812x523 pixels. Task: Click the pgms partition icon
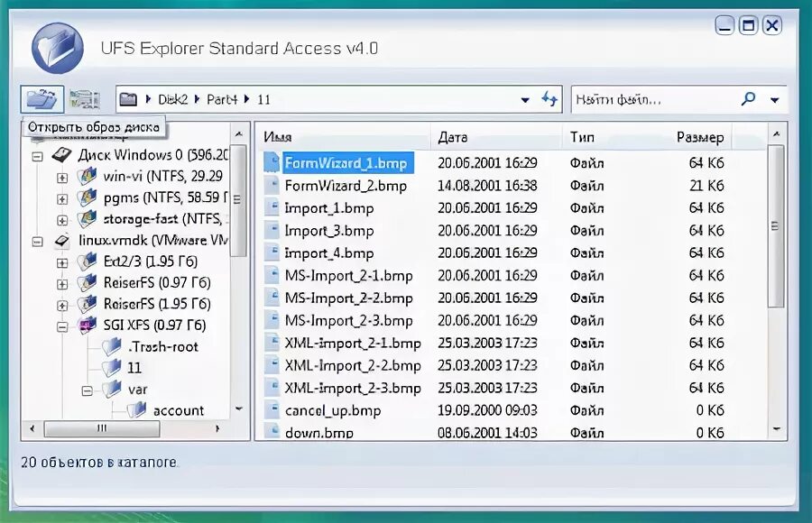(x=87, y=197)
